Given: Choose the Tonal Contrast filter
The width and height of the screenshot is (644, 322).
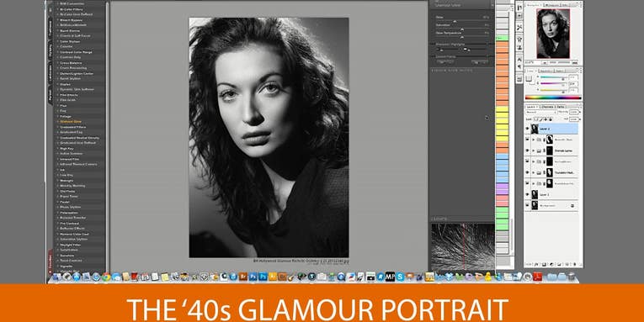Looking at the screenshot, I should 71,261.
